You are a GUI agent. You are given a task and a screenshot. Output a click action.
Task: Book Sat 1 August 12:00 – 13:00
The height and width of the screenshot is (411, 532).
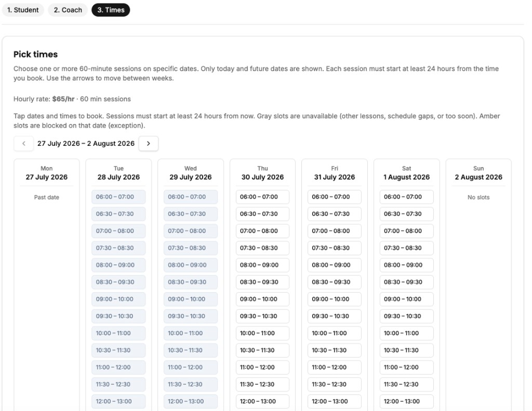(406, 402)
